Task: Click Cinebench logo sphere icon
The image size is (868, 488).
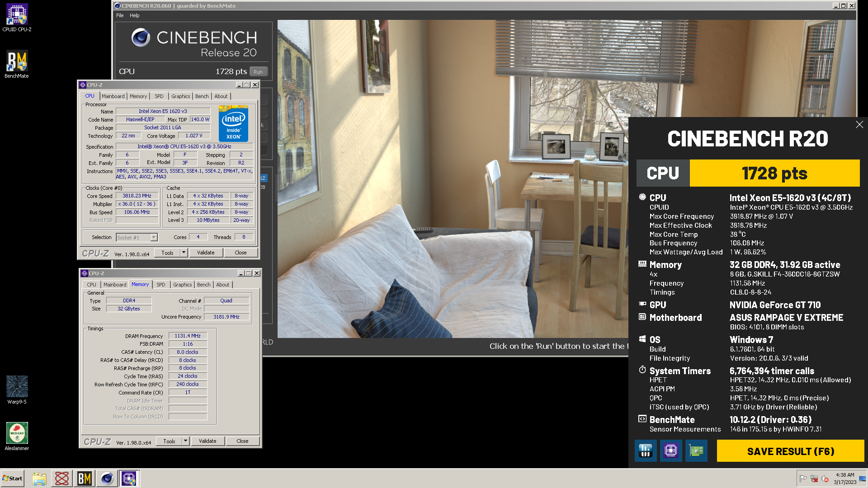Action: [x=141, y=37]
